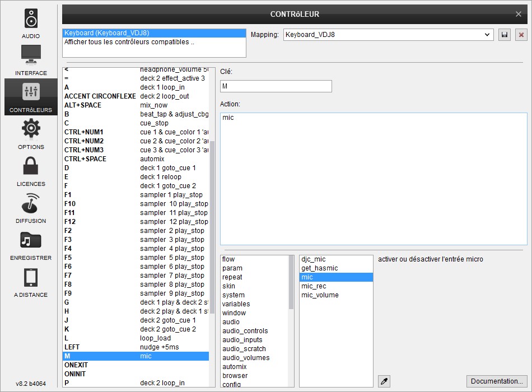Select the F12 sampler 12 row
Image resolution: width=532 pixels, height=392 pixels.
pyautogui.click(x=136, y=222)
